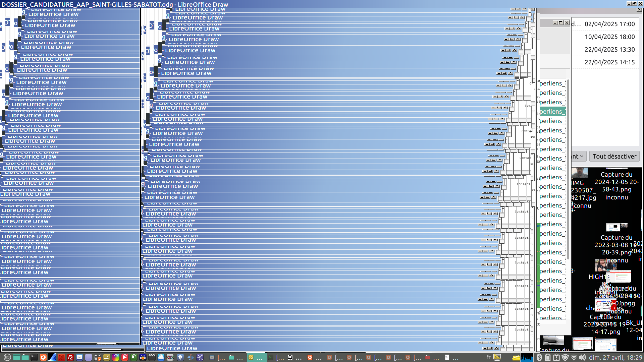Select the 10/04/2025 18:00 entry
This screenshot has width=644, height=362.
pyautogui.click(x=609, y=37)
